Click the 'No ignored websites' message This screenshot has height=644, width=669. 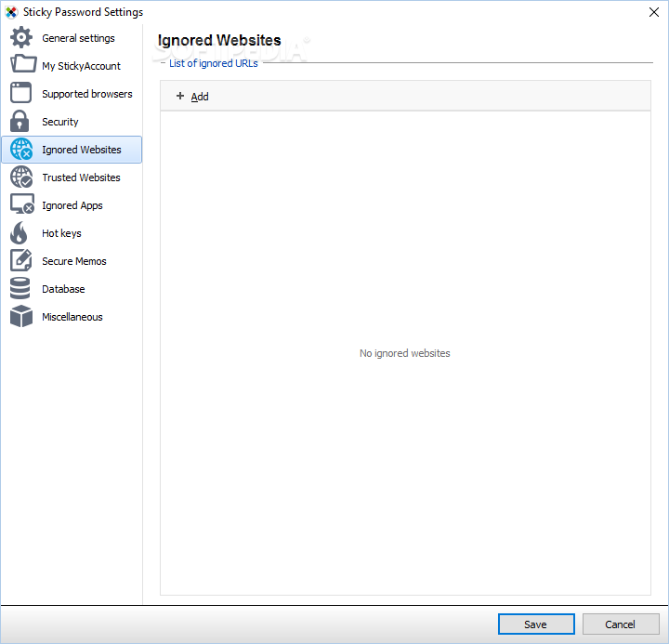click(x=404, y=353)
